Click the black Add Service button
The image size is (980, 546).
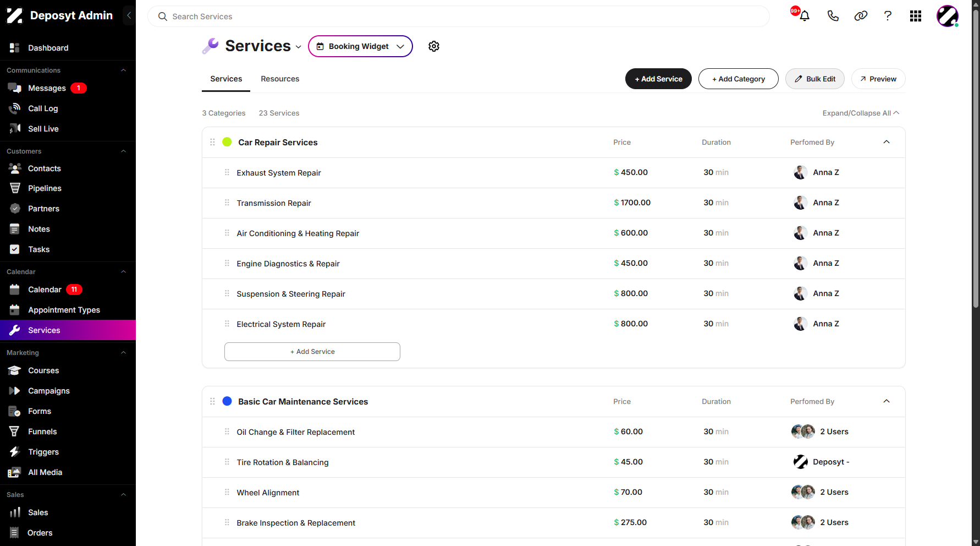point(658,79)
